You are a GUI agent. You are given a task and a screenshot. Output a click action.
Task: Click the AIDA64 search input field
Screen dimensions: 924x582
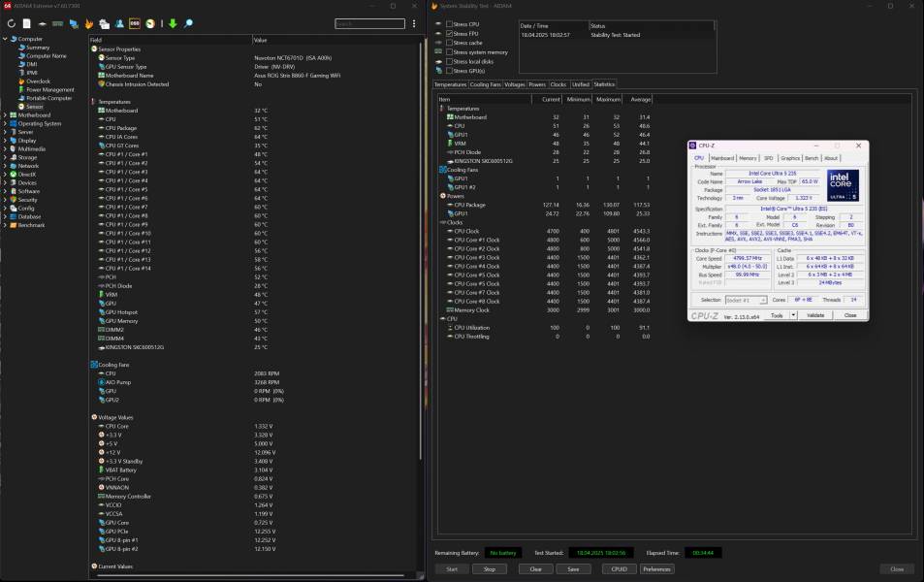(369, 23)
